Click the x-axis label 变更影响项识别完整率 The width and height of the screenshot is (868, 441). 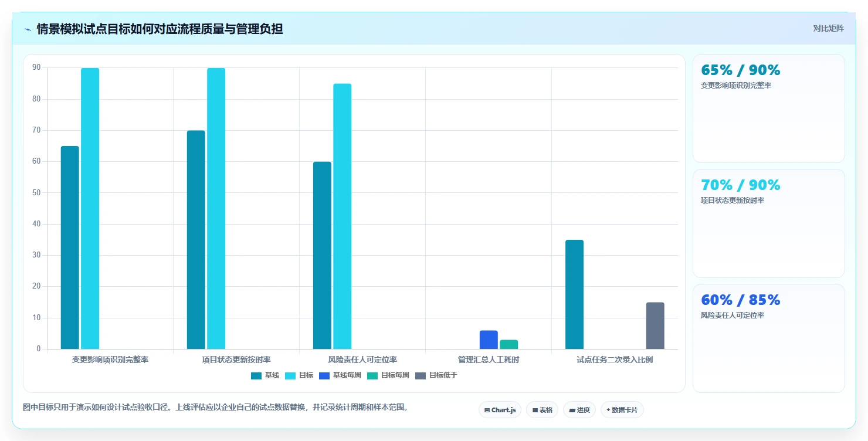[110, 359]
